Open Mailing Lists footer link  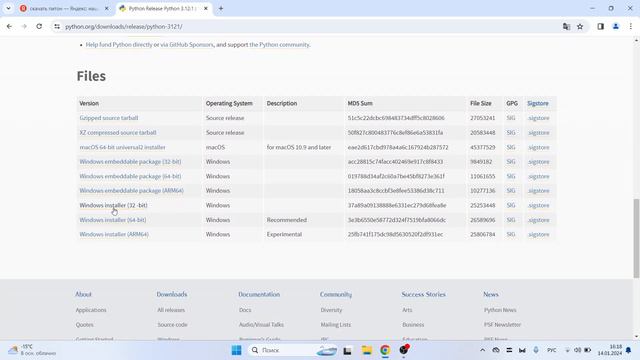[x=336, y=325]
